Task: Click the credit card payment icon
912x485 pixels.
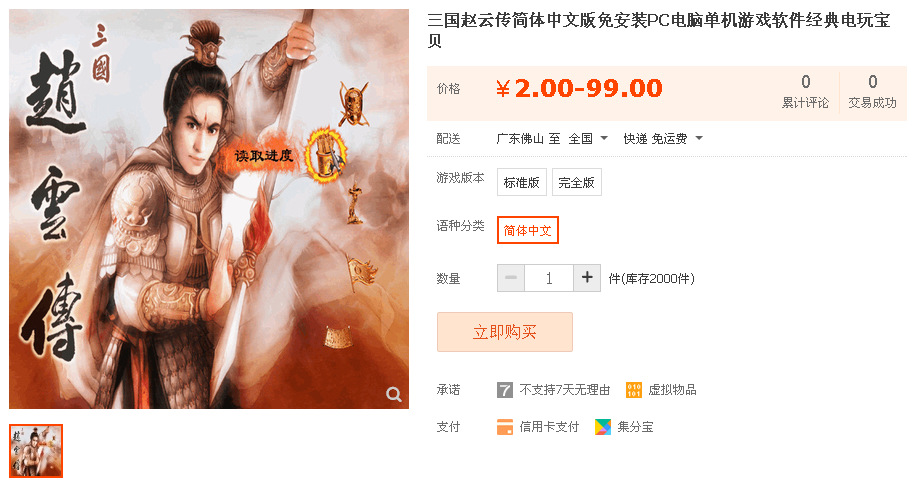Action: tap(505, 427)
